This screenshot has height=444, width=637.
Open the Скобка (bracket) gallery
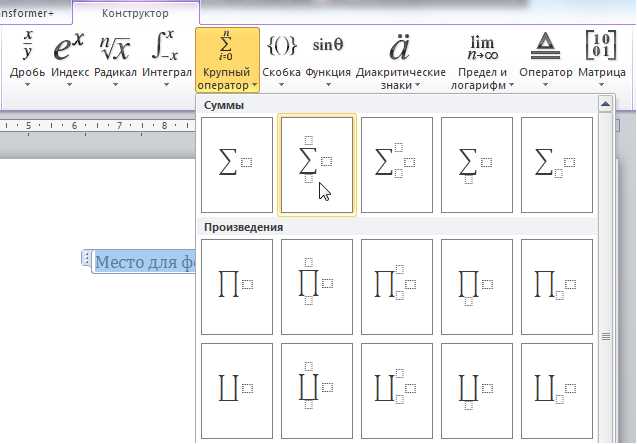[x=282, y=59]
